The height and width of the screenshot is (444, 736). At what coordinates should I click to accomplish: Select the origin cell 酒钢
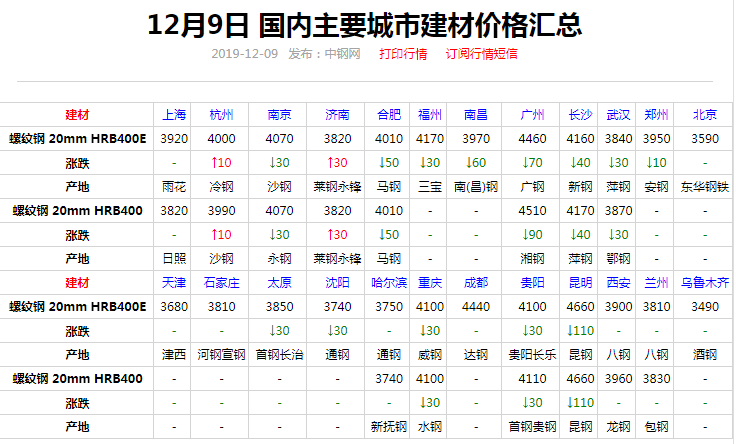705,355
